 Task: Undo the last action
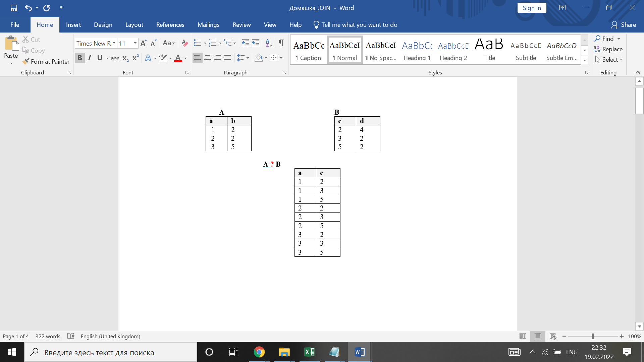(28, 8)
